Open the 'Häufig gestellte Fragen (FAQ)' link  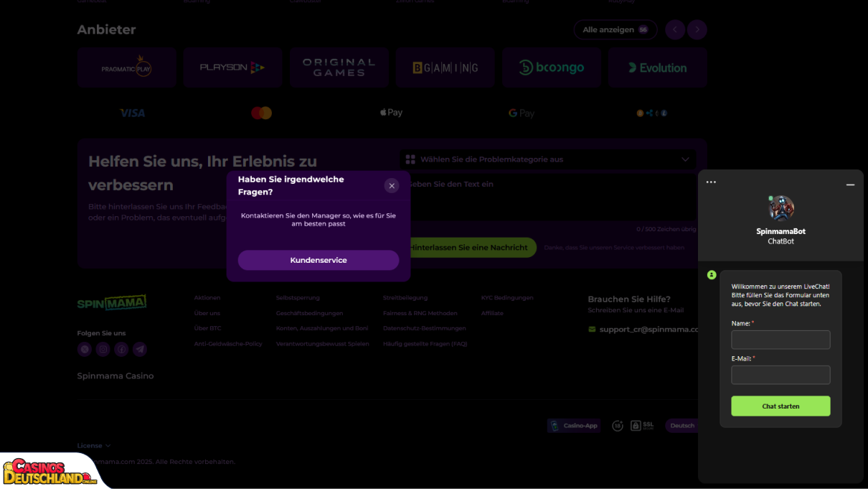pos(425,344)
